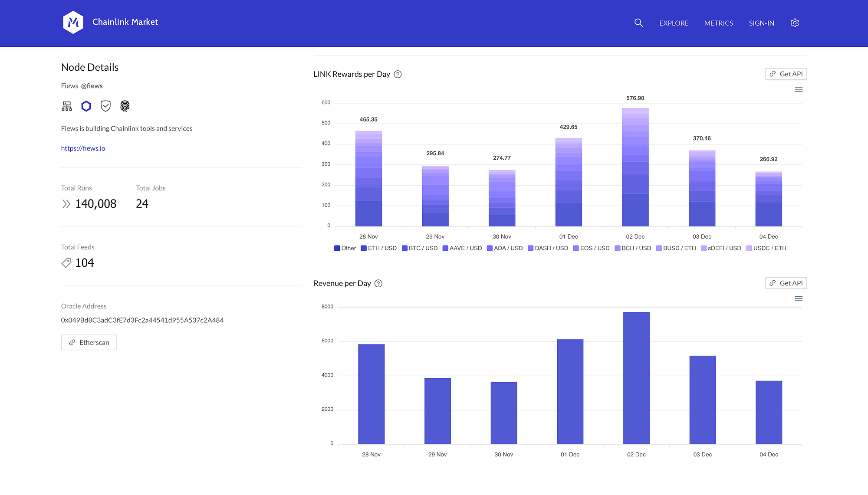Screen dimensions: 868x495
Task: Open the search magnifier in header
Action: pos(638,23)
